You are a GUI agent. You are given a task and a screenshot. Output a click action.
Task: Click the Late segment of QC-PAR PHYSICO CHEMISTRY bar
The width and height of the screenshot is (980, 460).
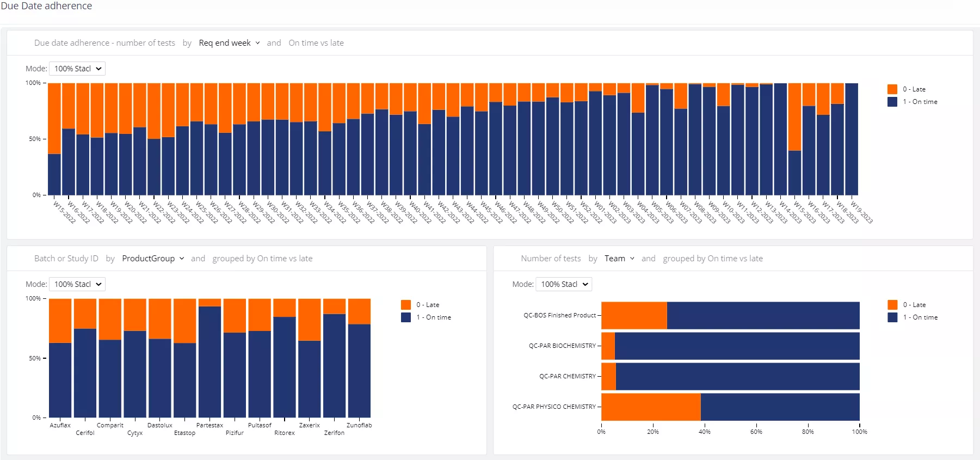pos(651,407)
